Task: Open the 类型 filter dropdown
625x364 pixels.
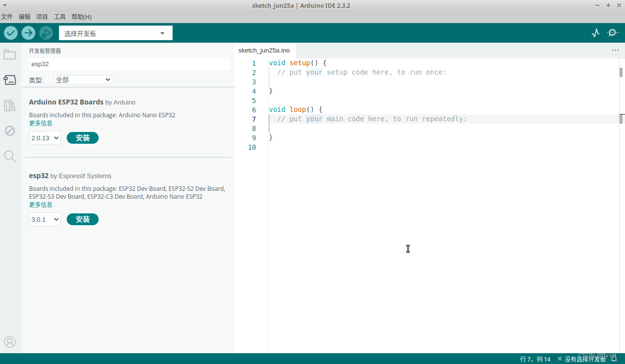Action: [83, 79]
